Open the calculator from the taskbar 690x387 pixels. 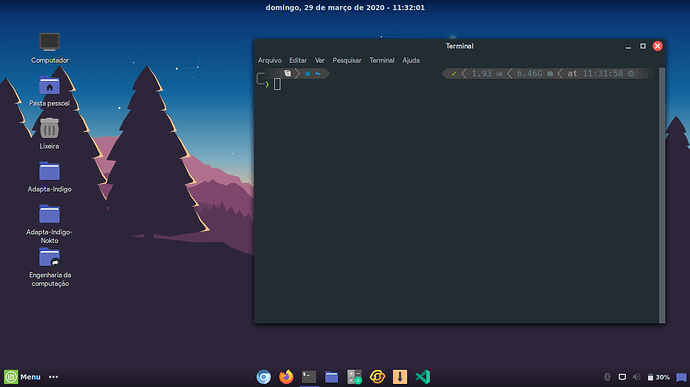[354, 377]
